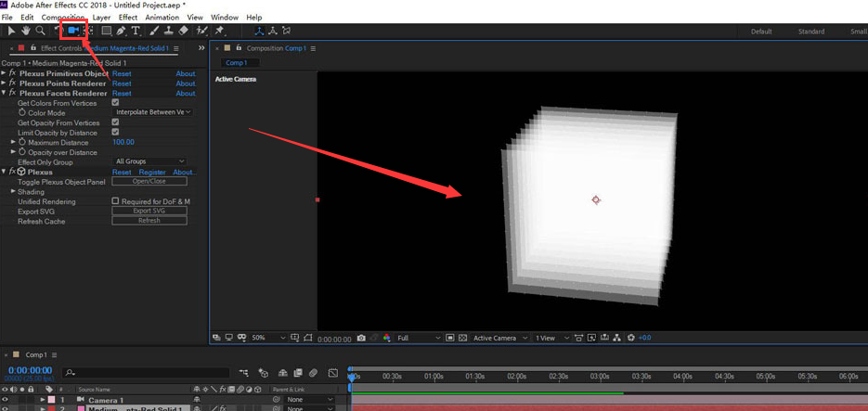Toggle Color Mode stopwatch
Viewport: 868px width, 411px height.
coord(22,112)
